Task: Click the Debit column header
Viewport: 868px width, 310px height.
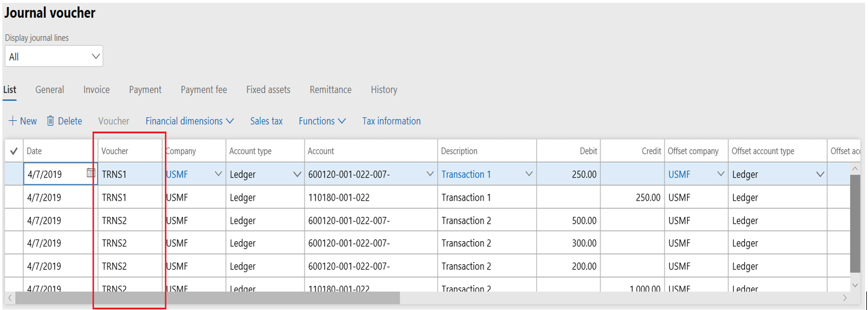Action: 588,151
